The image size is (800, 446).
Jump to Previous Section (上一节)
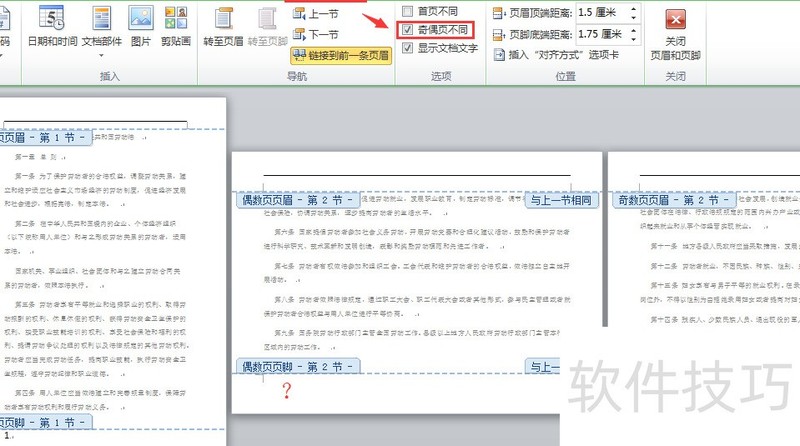316,14
